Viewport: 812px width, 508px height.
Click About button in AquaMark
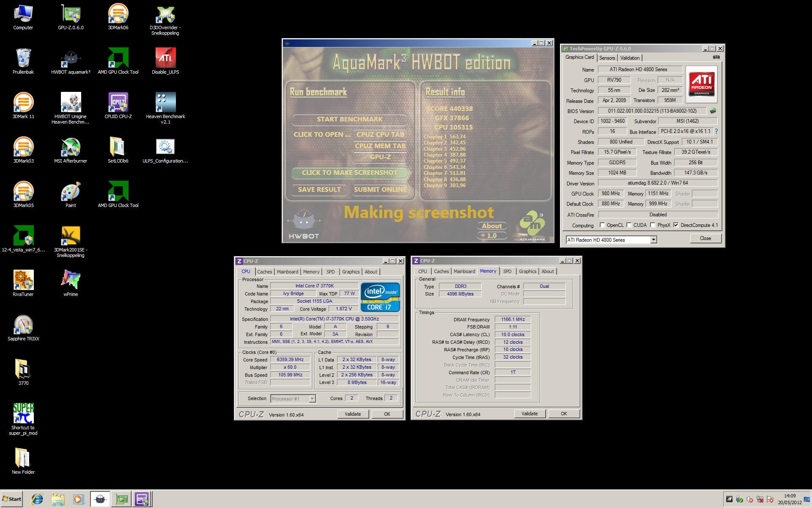tap(492, 226)
